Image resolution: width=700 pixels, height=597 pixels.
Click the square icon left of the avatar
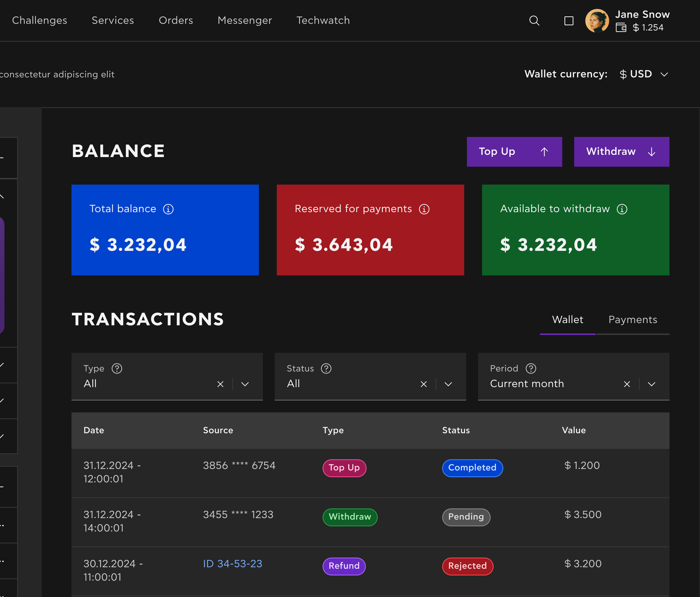(x=568, y=21)
